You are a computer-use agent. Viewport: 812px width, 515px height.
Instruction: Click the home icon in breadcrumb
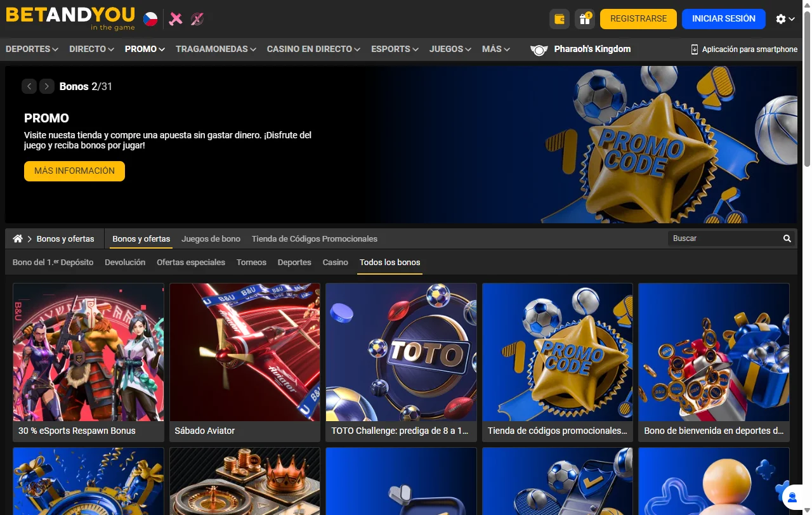point(18,238)
